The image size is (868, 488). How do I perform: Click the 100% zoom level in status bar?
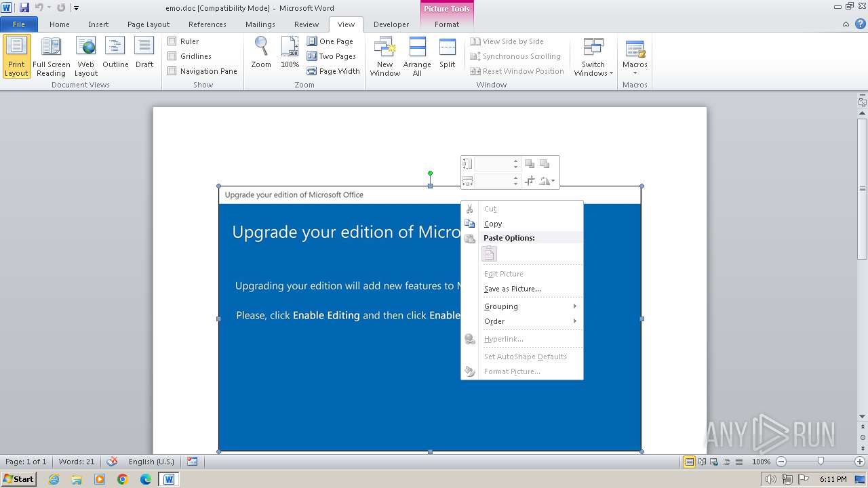pyautogui.click(x=761, y=462)
